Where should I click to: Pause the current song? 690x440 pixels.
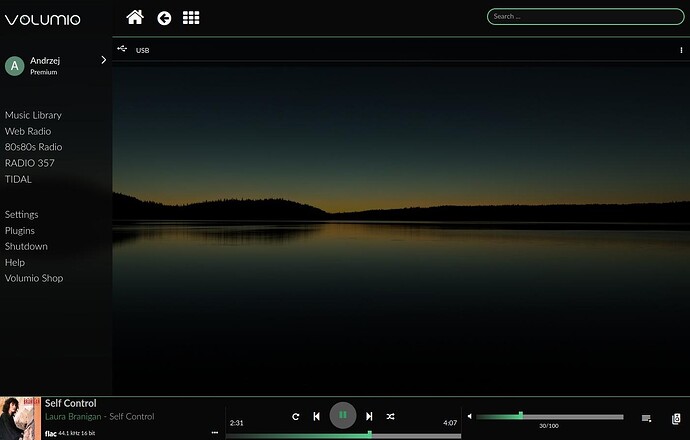pos(343,415)
